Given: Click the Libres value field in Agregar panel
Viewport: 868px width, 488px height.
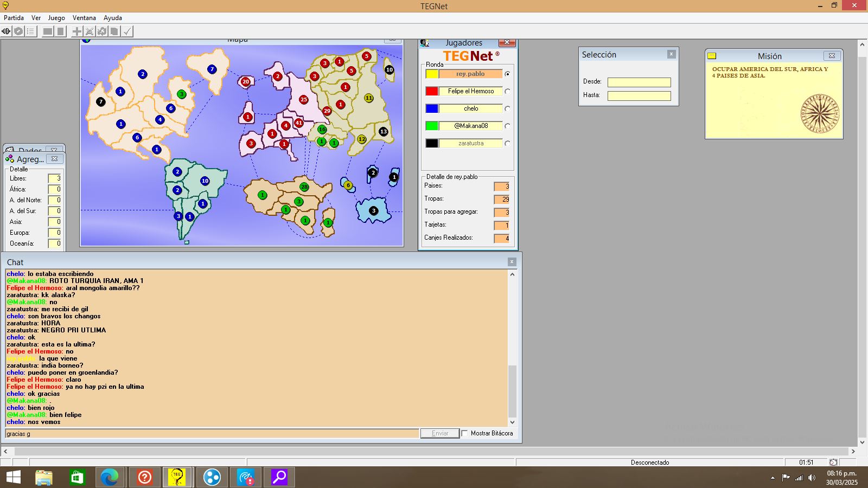Looking at the screenshot, I should pyautogui.click(x=54, y=178).
